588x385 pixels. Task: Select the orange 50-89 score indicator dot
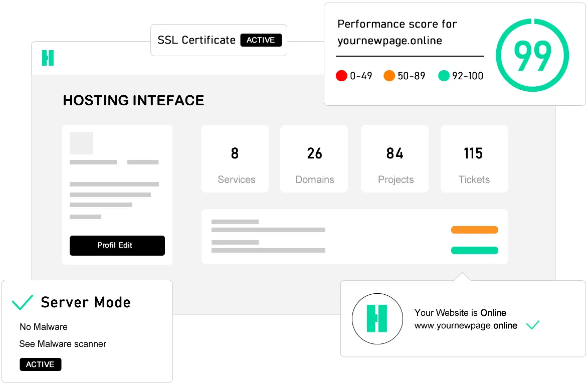389,76
